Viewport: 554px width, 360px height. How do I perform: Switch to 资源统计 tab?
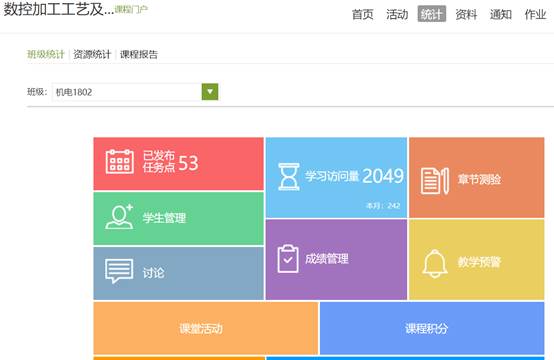(x=92, y=54)
